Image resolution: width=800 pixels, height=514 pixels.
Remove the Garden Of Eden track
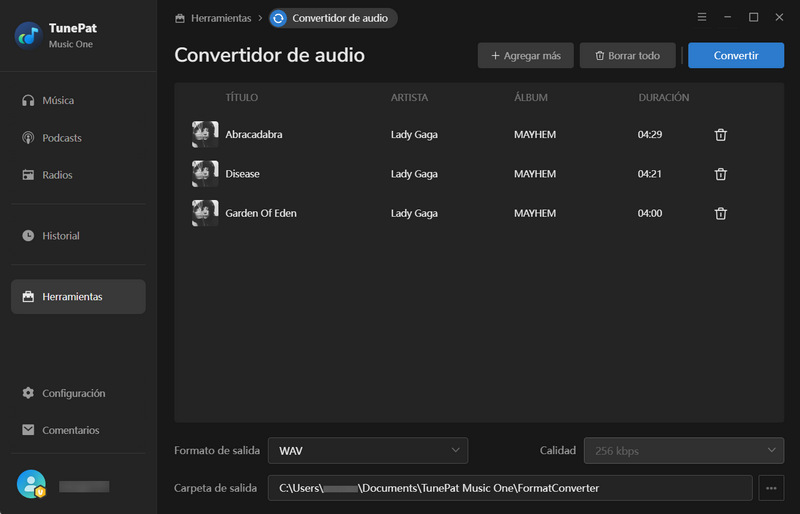(720, 213)
